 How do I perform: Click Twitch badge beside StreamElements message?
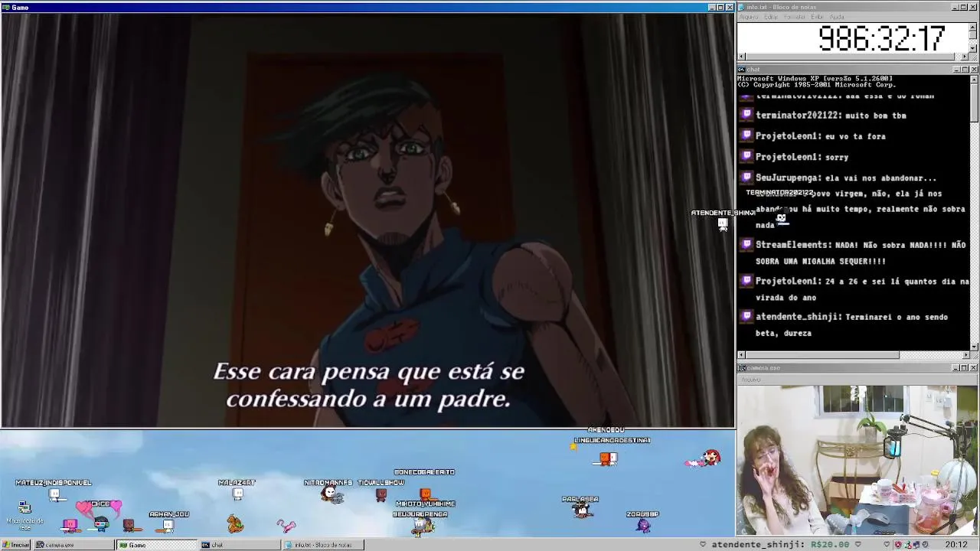click(x=747, y=244)
